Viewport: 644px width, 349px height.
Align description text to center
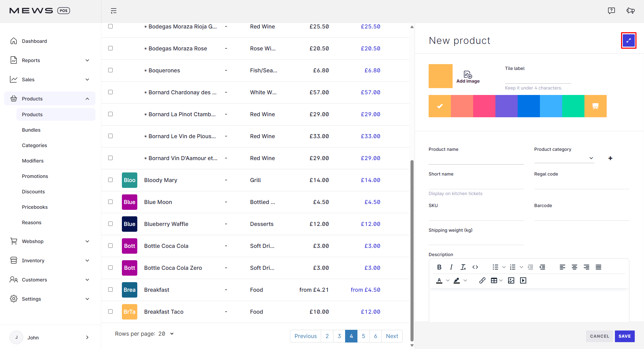(x=574, y=267)
